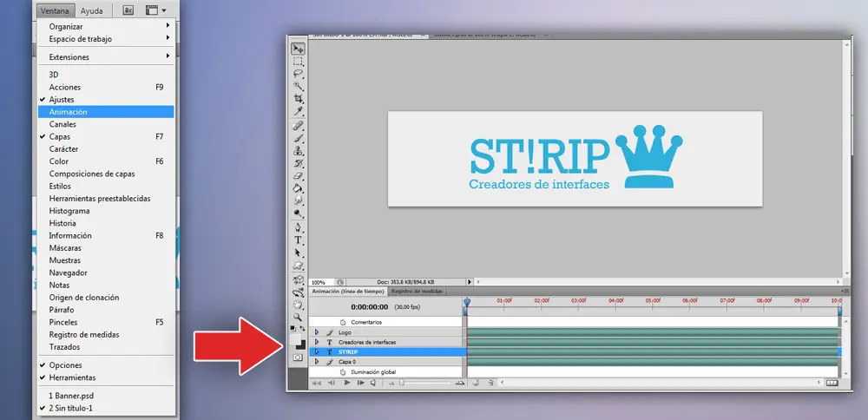Choose Histograma in the Ventana menu
Screen dimensions: 868x420
coord(106,211)
